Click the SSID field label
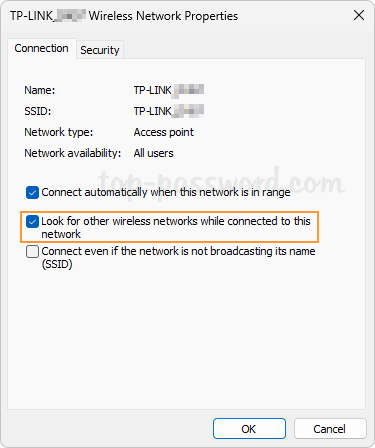Image resolution: width=375 pixels, height=448 pixels. 38,111
